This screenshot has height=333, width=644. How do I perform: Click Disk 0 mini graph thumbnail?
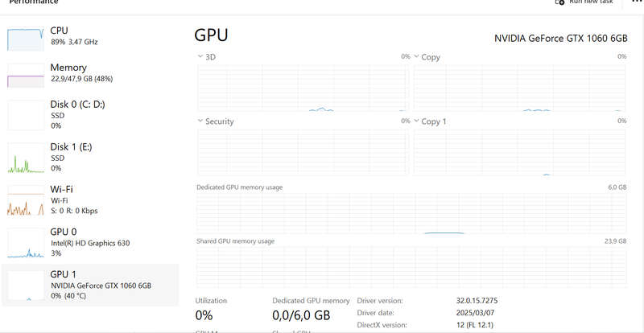pos(26,115)
